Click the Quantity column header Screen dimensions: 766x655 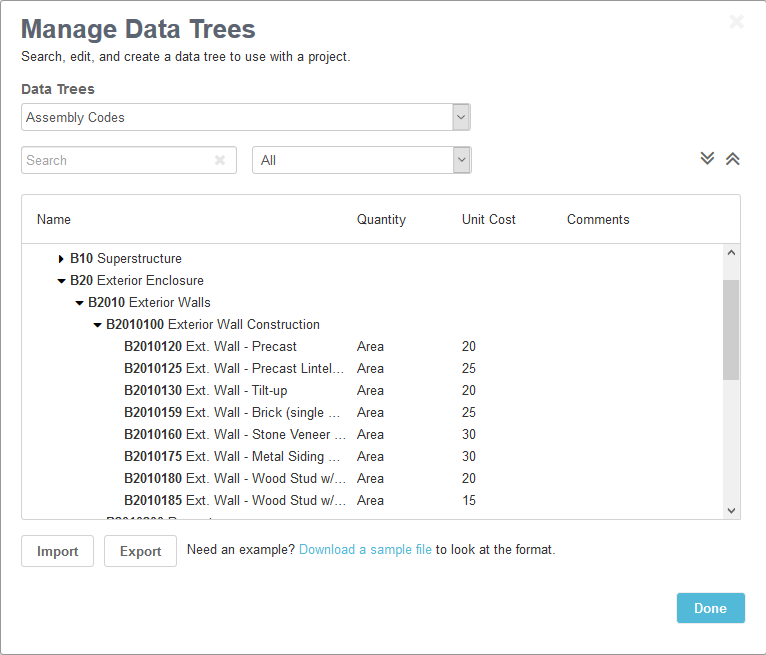381,219
